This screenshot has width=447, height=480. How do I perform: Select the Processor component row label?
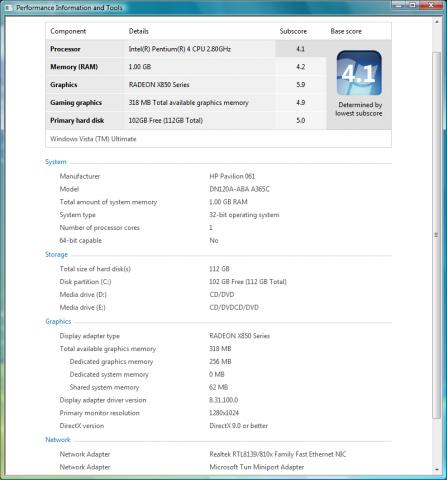coord(65,49)
